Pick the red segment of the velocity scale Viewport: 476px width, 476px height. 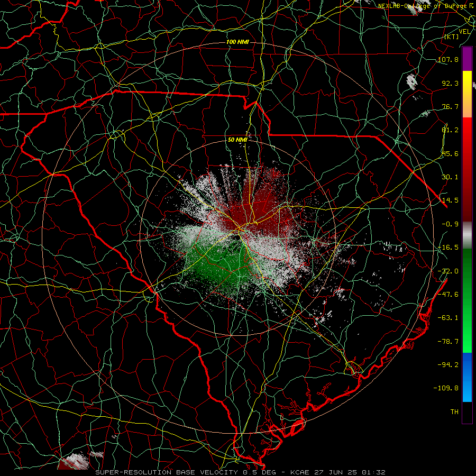[x=467, y=169]
